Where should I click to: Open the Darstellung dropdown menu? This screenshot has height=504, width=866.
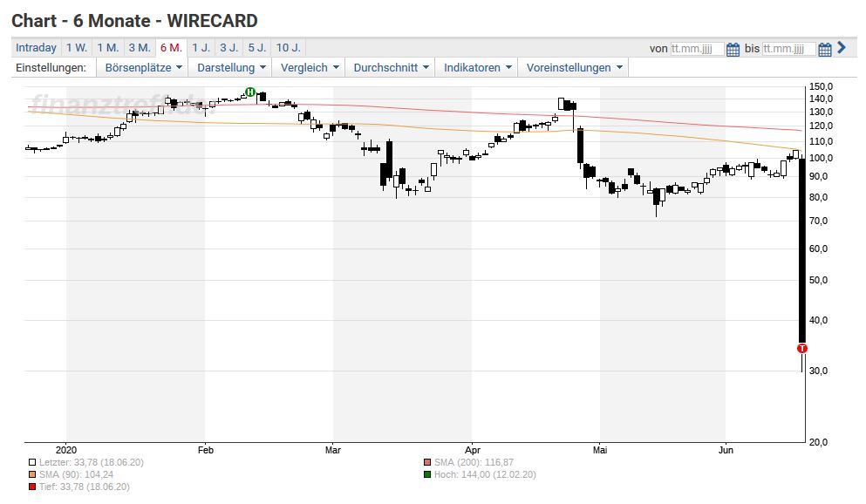coord(231,67)
